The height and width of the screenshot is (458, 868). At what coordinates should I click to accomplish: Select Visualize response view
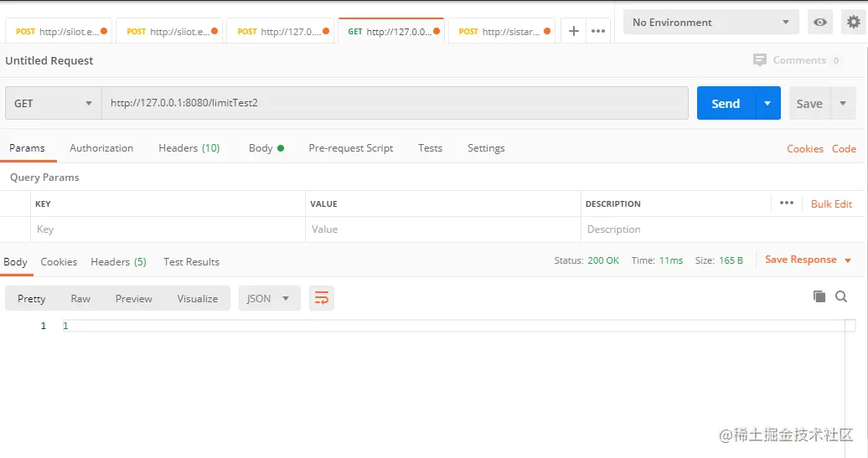(x=197, y=299)
